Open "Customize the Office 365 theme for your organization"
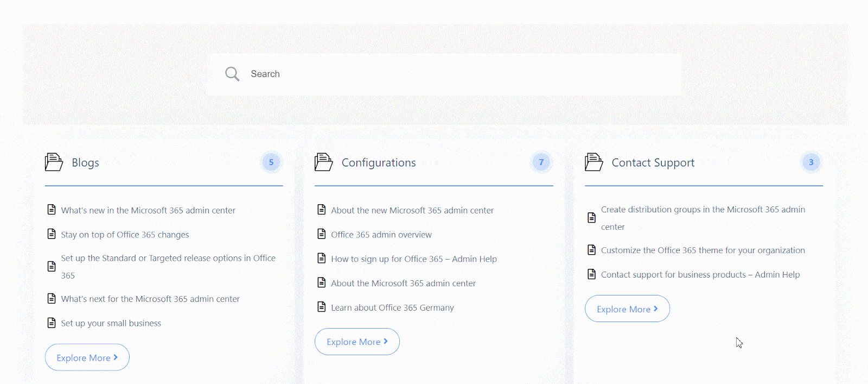 pyautogui.click(x=703, y=250)
